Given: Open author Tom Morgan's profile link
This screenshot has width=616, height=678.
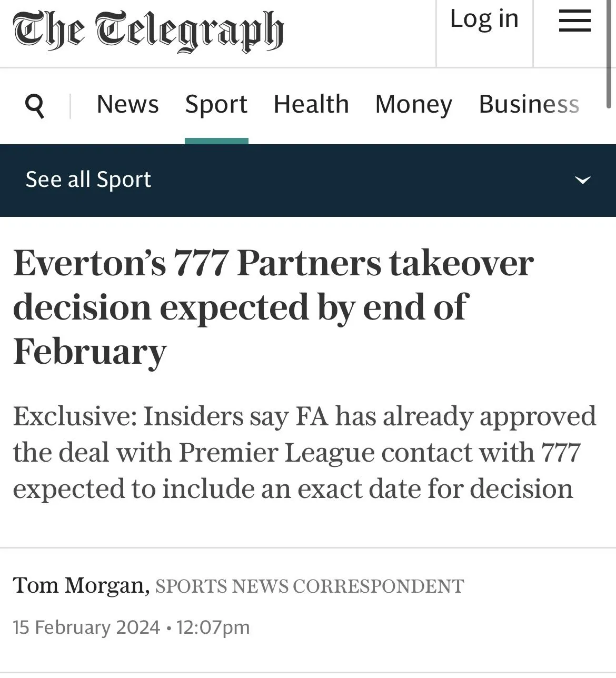Looking at the screenshot, I should (x=81, y=585).
